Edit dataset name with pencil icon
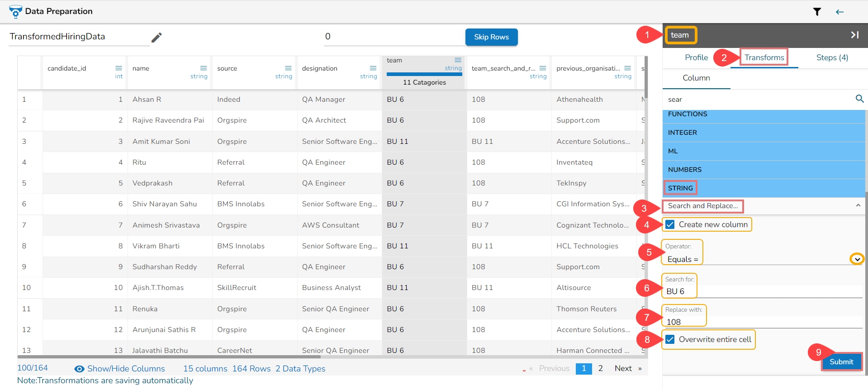This screenshot has height=390, width=868. 157,37
